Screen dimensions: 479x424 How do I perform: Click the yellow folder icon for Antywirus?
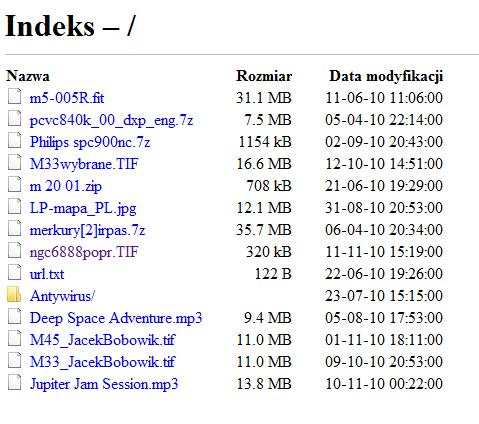(x=14, y=294)
